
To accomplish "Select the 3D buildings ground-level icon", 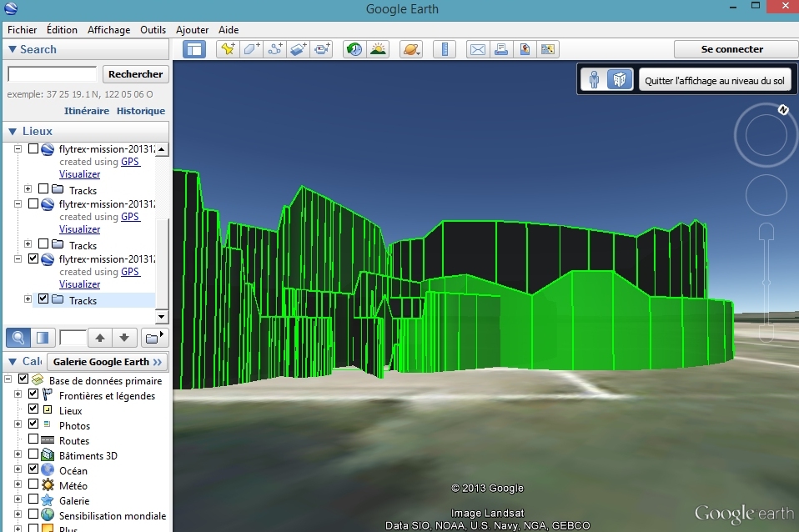I will (x=620, y=80).
